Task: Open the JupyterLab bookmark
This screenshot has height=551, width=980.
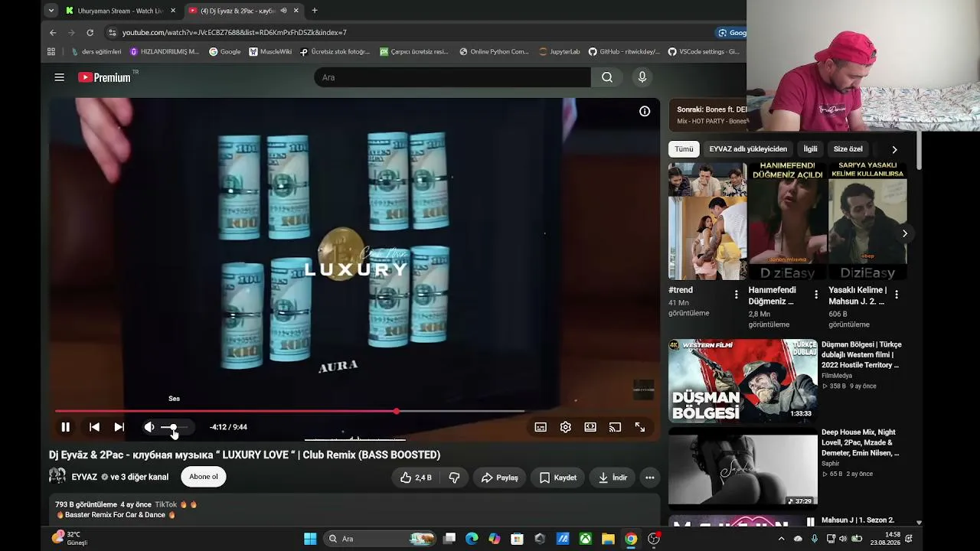Action: [560, 52]
